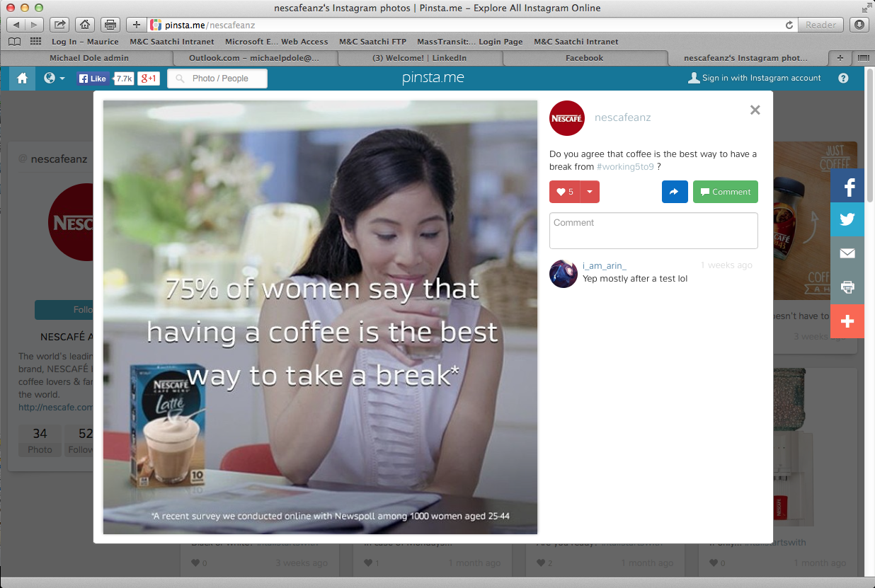Open first M&C Saatchi Intranet bookmark
Viewport: 875px width, 588px height.
(x=172, y=42)
